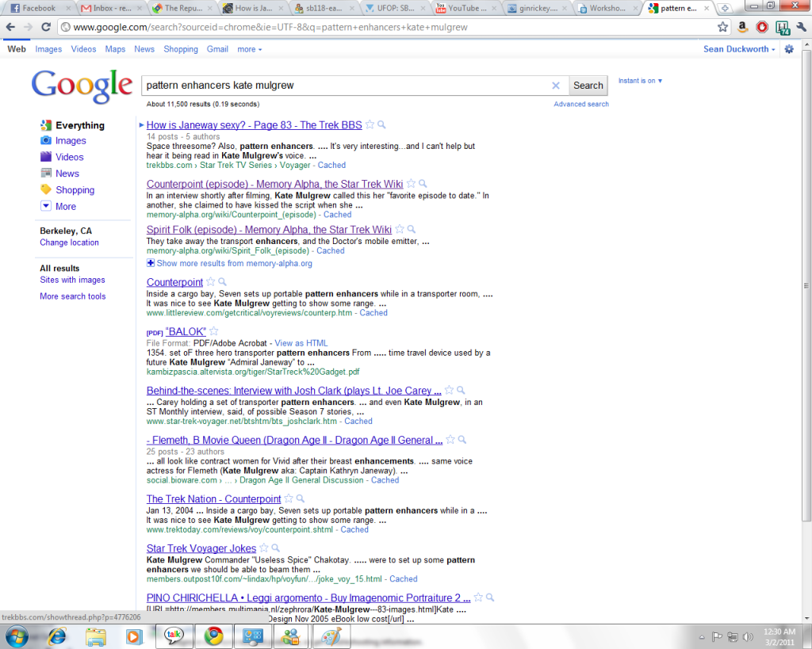Open Windows Start menu
Screen dimensions: 812x649
tap(16, 636)
